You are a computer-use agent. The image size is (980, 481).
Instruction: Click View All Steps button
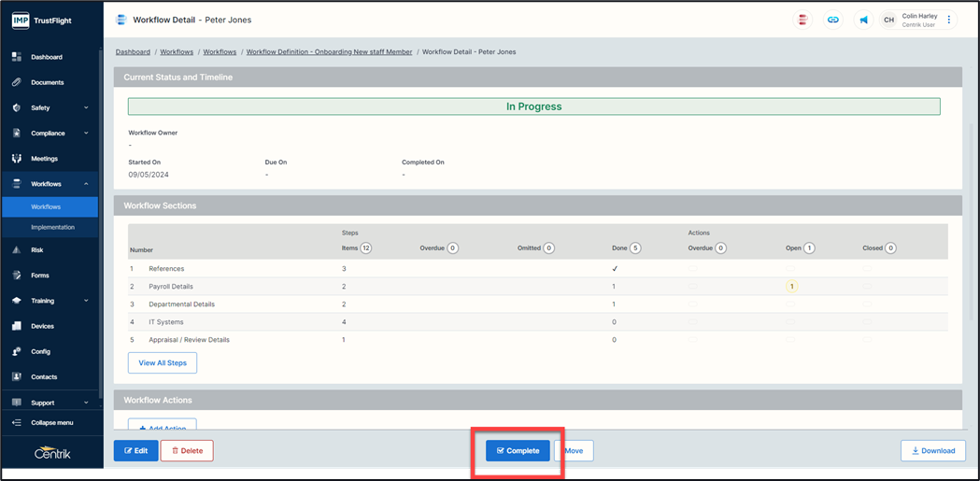(x=162, y=362)
